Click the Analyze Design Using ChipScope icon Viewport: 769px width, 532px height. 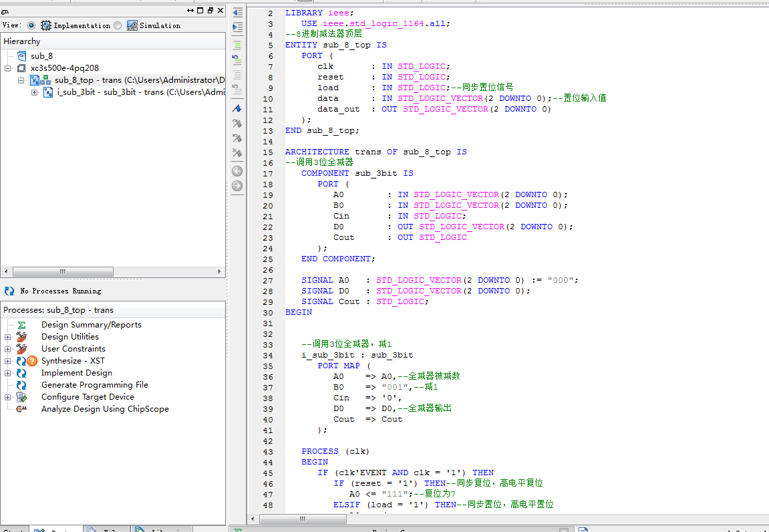point(22,409)
